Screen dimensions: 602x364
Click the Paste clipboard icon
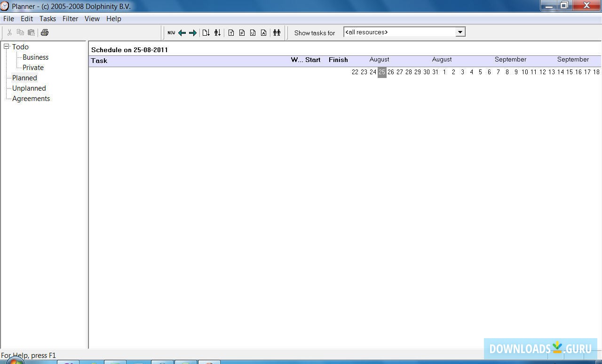coord(31,32)
